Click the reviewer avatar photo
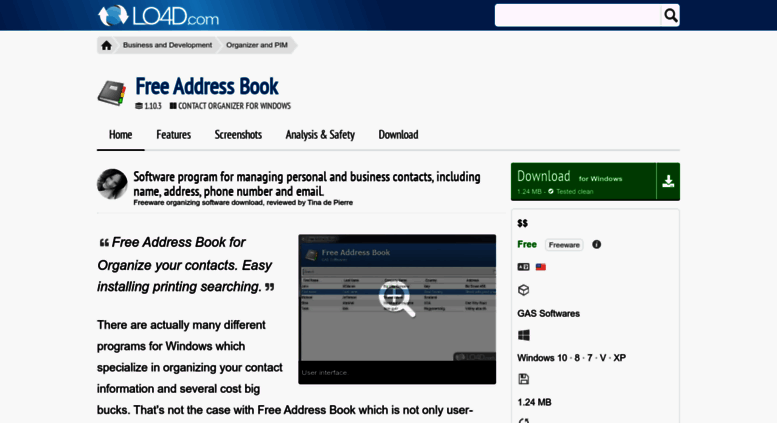Screen dimensions: 777x423 (x=112, y=184)
